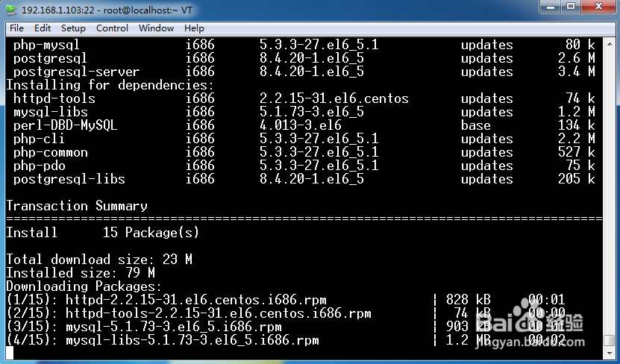This screenshot has height=364, width=620.
Task: Click the (2/15) httpd-tools rpm download line
Action: click(x=286, y=313)
